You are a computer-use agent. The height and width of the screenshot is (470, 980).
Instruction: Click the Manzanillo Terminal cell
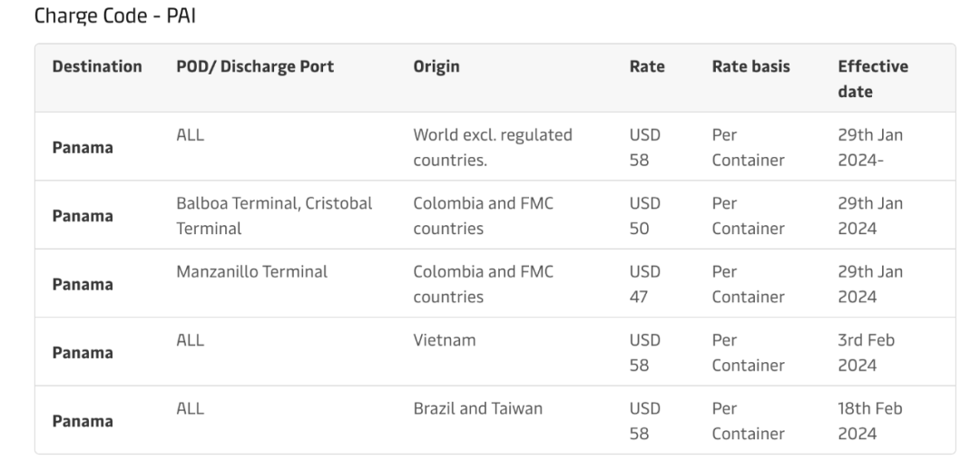click(x=251, y=271)
